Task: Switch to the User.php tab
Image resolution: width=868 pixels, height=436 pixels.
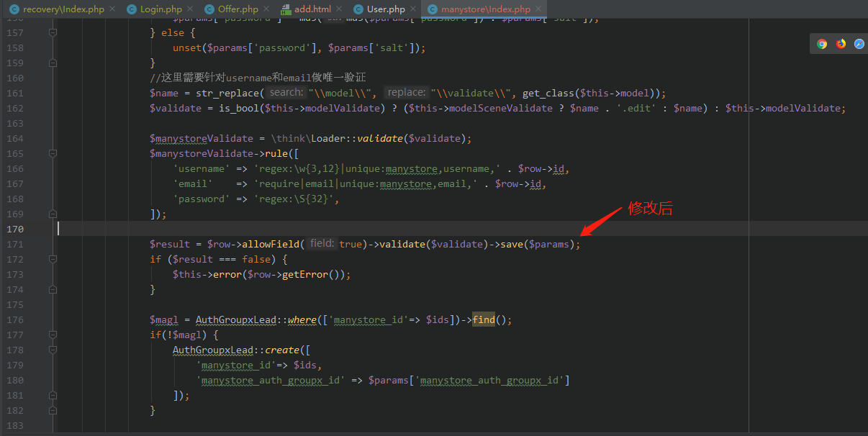Action: point(386,9)
